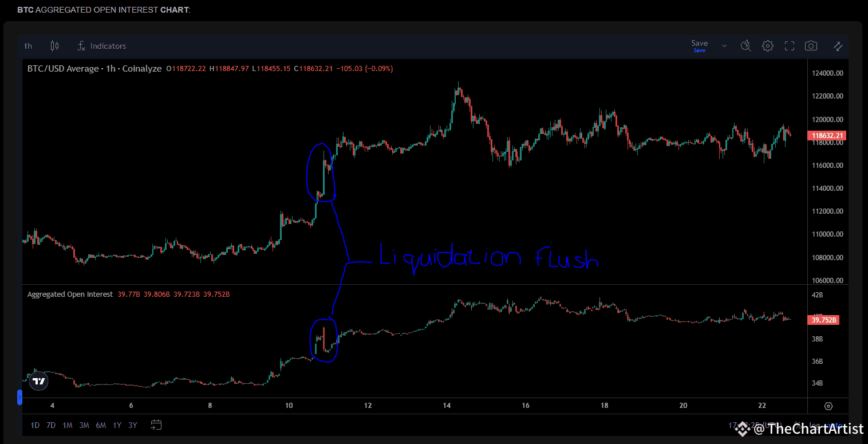Click the 39.806B open interest legend value
The image size is (868, 444).
157,294
